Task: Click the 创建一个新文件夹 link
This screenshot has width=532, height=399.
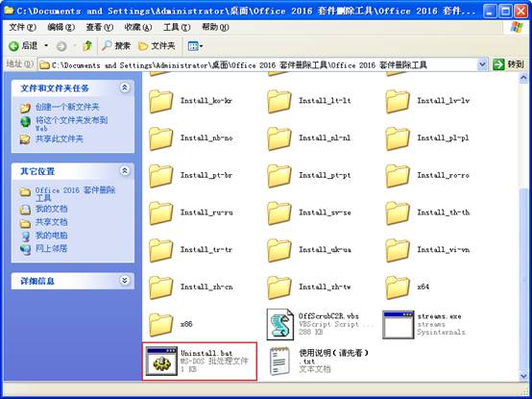Action: [x=67, y=108]
